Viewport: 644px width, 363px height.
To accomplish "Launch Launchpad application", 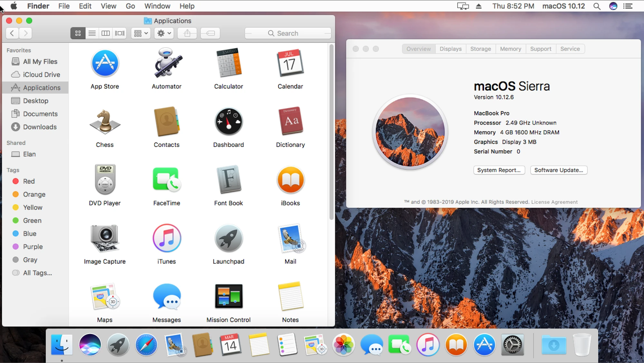I will point(228,237).
